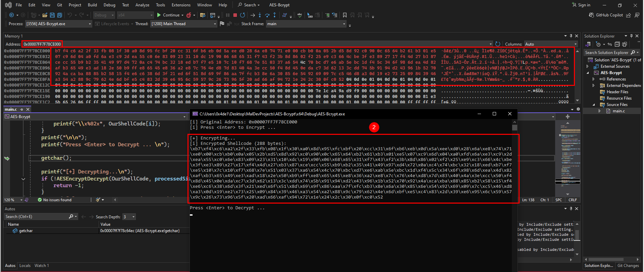This screenshot has width=644, height=272.
Task: Sync with active document in Solution Explorer
Action: [610, 44]
